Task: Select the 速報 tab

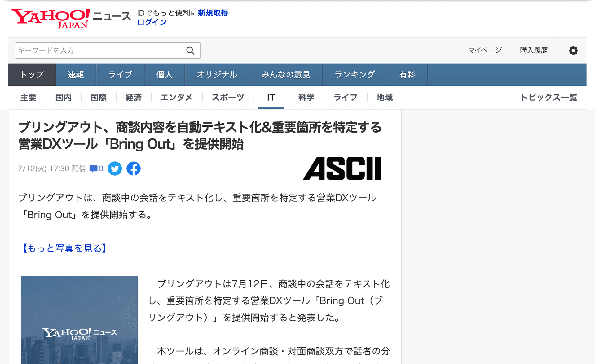Action: pyautogui.click(x=76, y=75)
